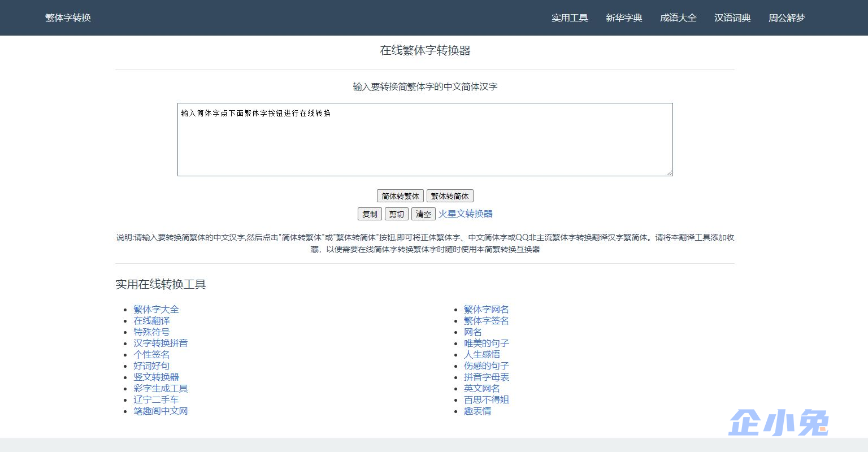Viewport: 868px width, 452px height.
Task: Click the 在线繁体字转换器 page heading
Action: point(425,50)
